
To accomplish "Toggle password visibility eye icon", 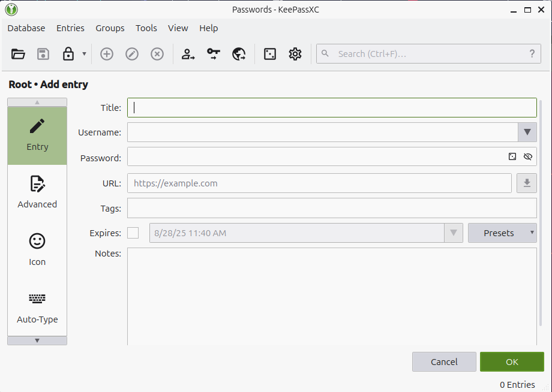I will point(528,156).
